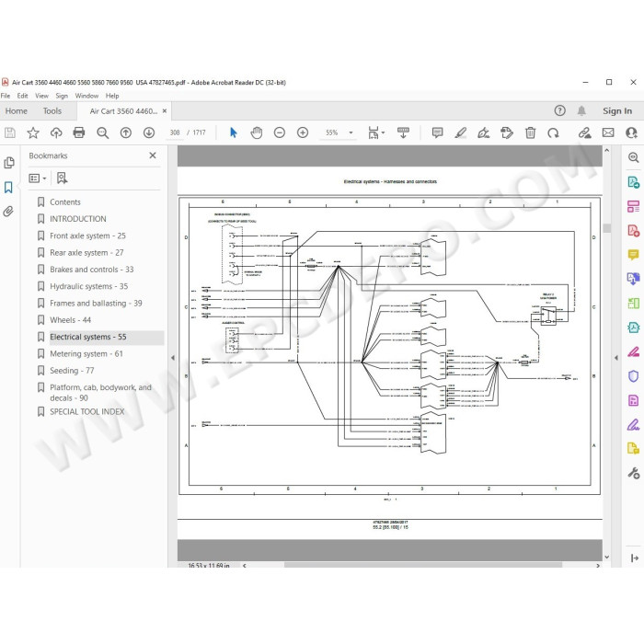Image resolution: width=644 pixels, height=644 pixels.
Task: Toggle the Attachments paperclip panel
Action: coord(8,212)
